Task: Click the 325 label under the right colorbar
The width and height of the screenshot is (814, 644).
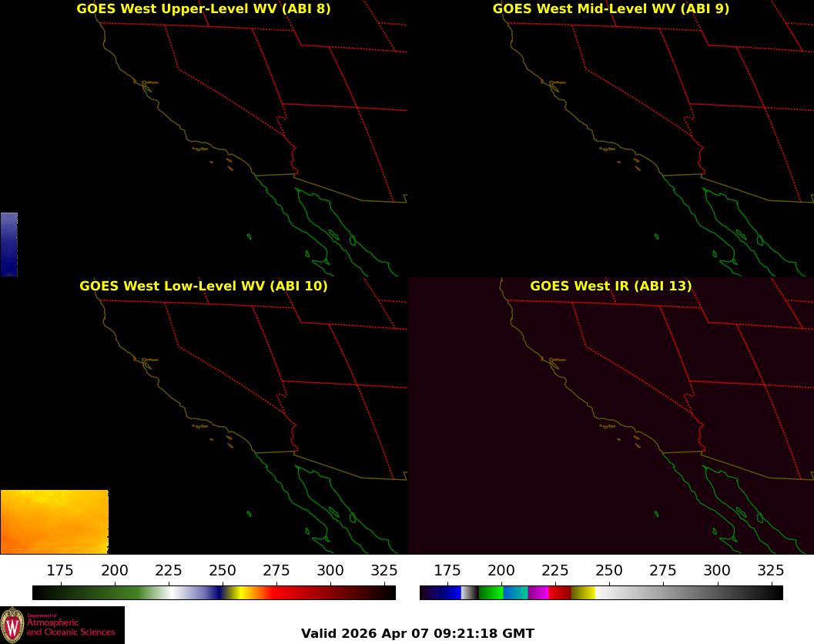Action: [770, 570]
